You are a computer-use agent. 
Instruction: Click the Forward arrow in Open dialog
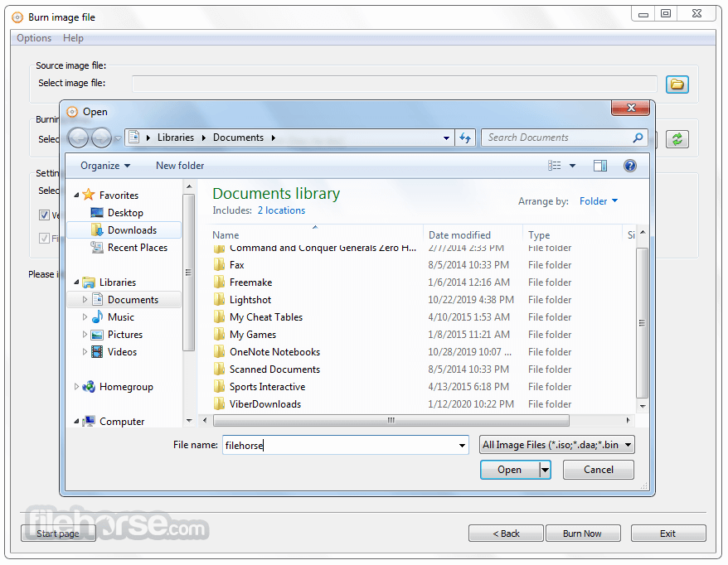(101, 138)
